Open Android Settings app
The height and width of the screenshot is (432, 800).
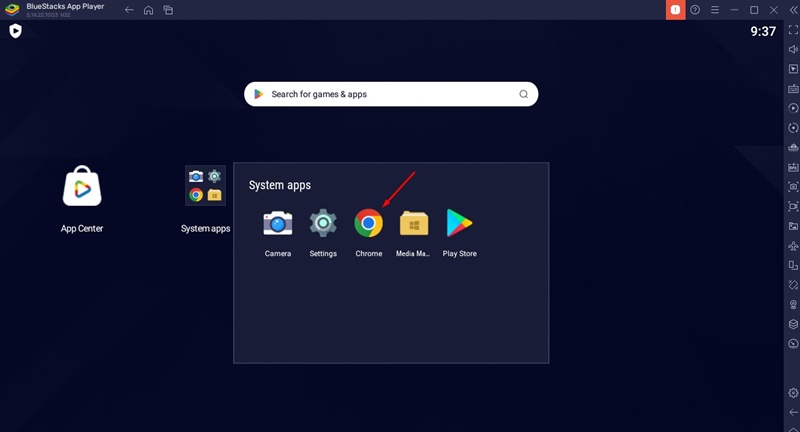tap(323, 223)
